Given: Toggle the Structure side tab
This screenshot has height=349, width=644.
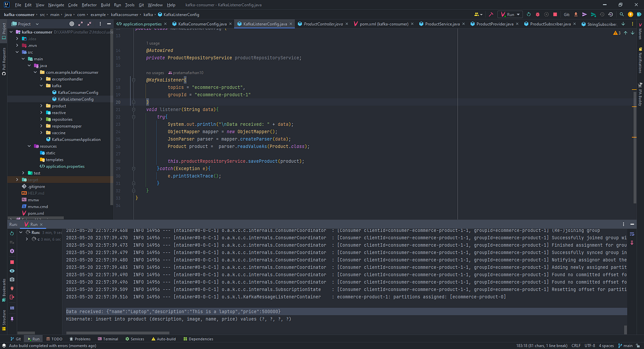Looking at the screenshot, I should pos(4,320).
